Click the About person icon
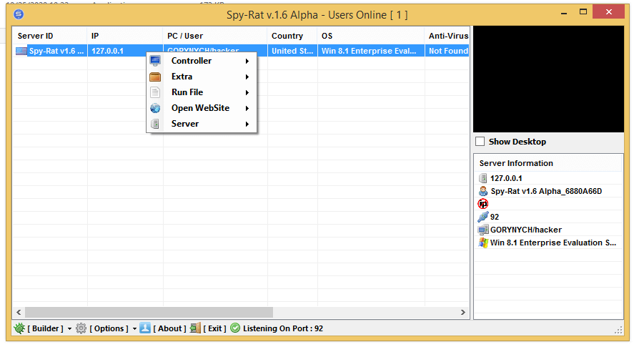644x352 pixels. point(145,328)
